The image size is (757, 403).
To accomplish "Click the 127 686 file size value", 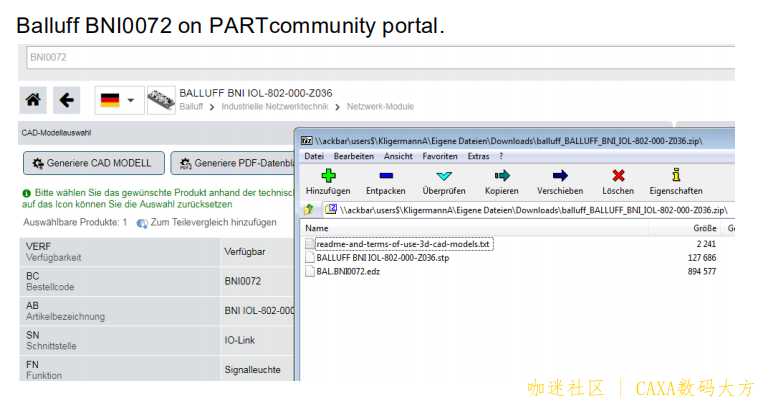I will [702, 258].
